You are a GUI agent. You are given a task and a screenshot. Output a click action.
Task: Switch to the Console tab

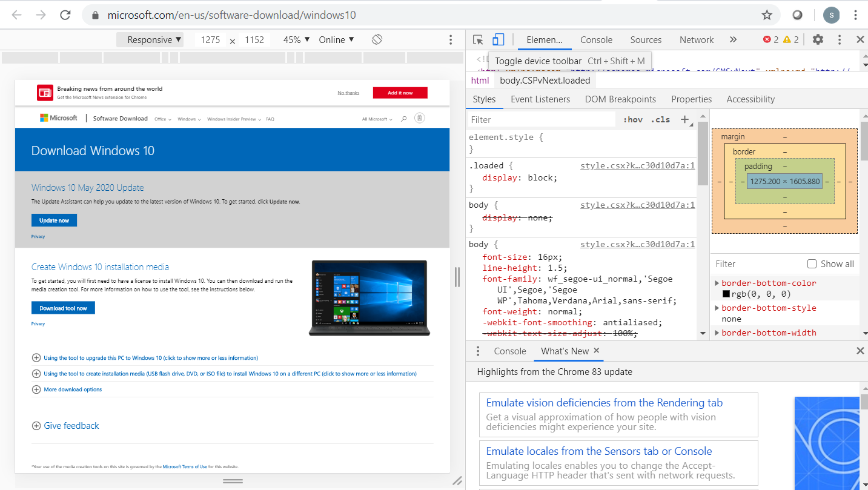click(596, 40)
